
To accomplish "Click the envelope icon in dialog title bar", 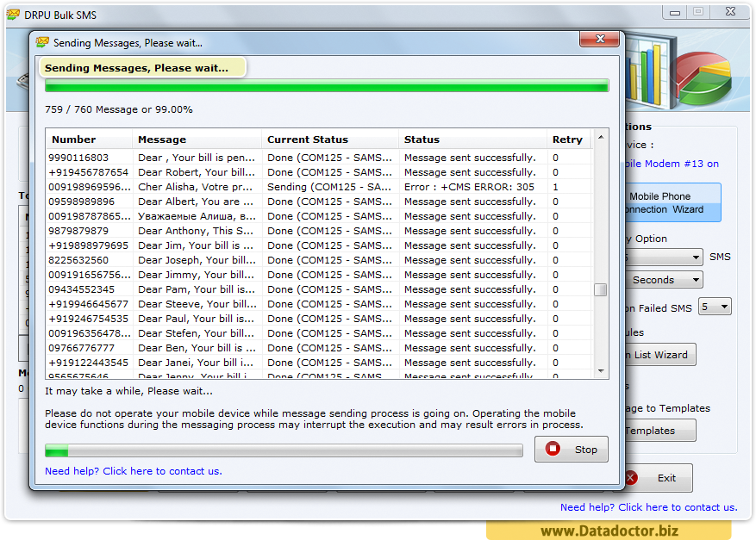I will [42, 42].
